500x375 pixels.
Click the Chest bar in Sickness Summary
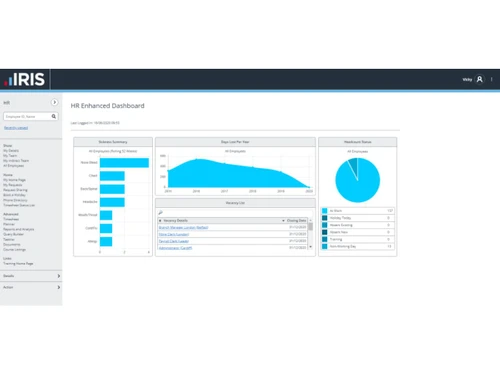(x=112, y=176)
